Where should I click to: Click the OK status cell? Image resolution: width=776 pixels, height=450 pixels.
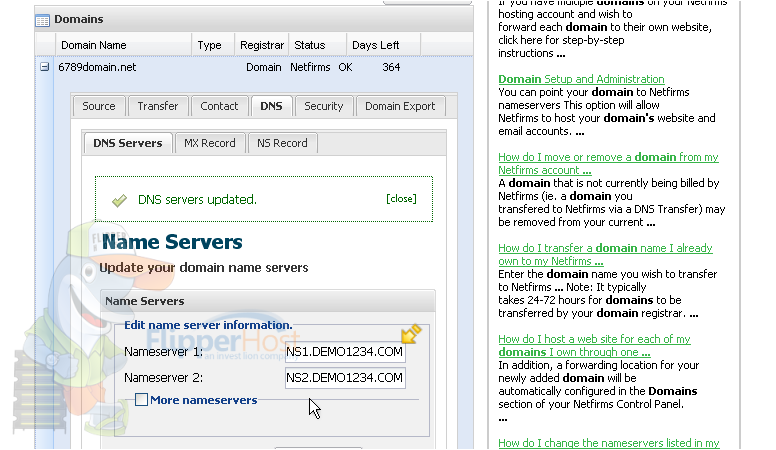click(345, 67)
